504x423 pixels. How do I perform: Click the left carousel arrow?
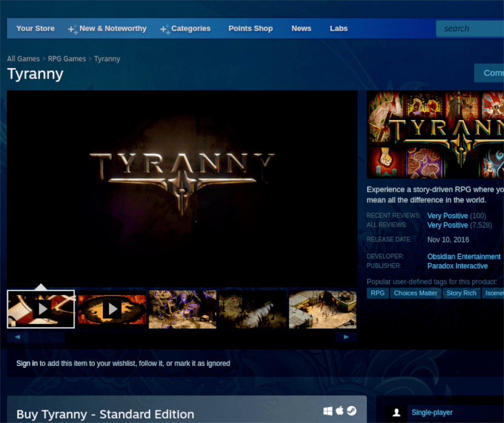click(x=17, y=336)
